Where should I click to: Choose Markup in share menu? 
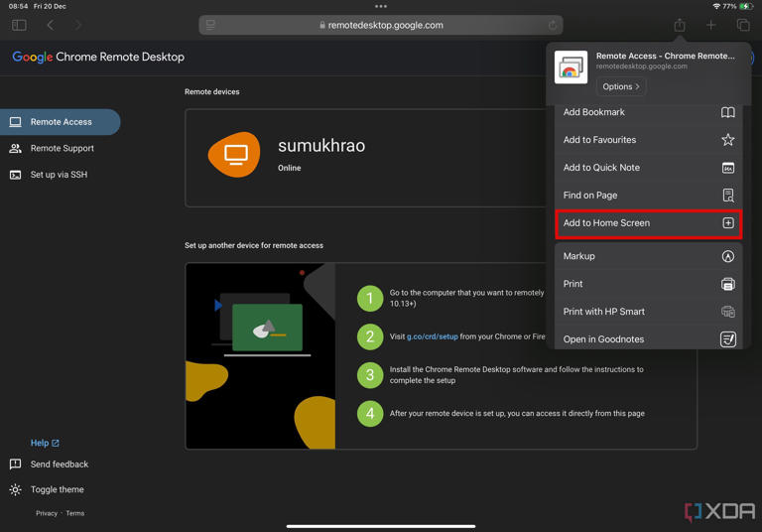click(649, 256)
